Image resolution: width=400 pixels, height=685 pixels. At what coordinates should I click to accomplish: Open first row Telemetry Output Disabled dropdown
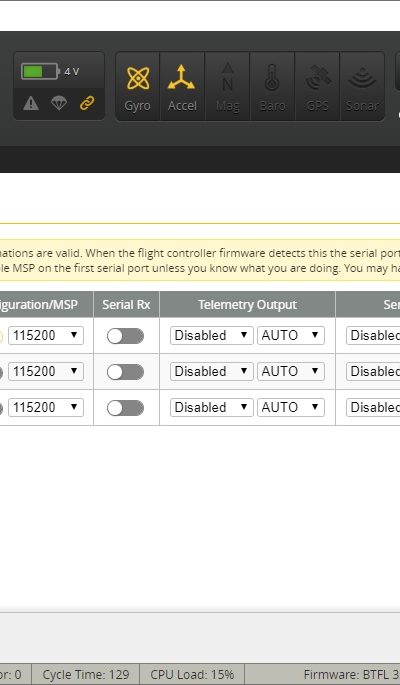pyautogui.click(x=212, y=336)
